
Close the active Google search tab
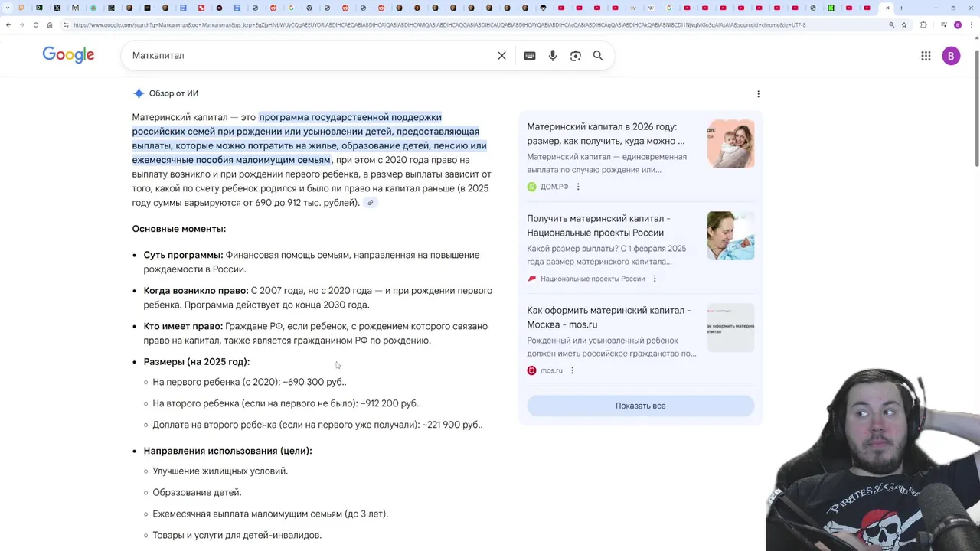[887, 8]
